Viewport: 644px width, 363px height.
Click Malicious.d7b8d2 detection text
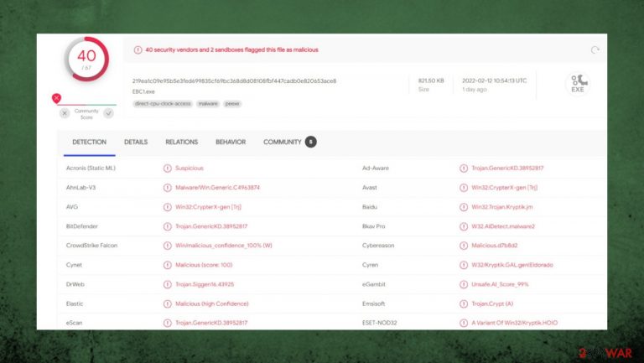pos(495,245)
